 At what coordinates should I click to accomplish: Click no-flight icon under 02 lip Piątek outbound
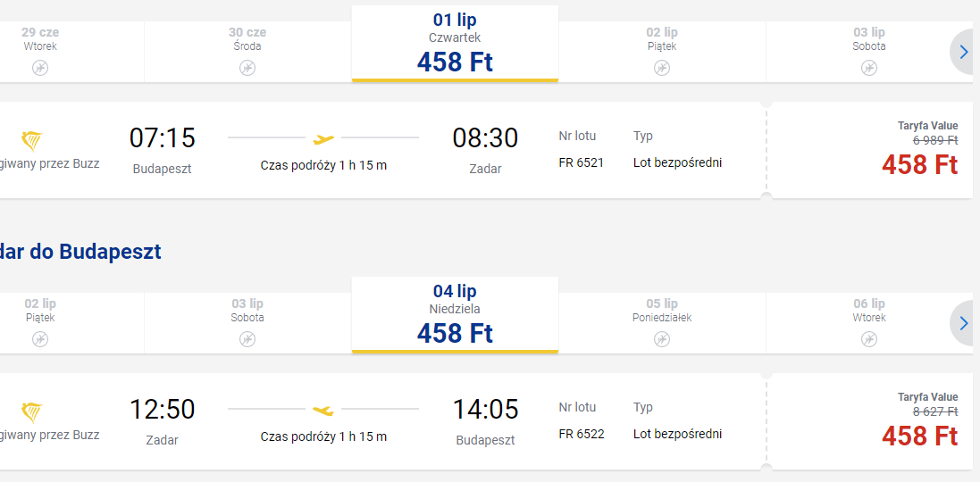point(662,68)
